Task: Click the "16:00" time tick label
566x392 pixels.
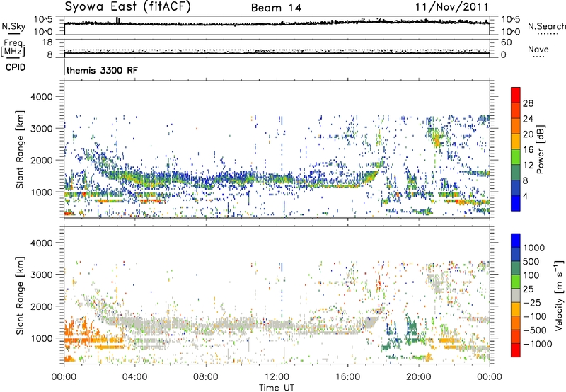Action: [x=347, y=377]
